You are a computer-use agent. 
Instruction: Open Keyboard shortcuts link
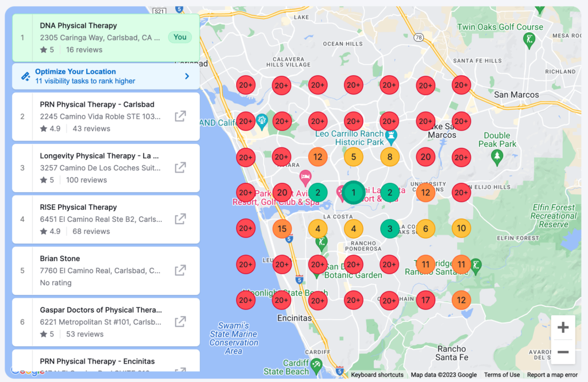[377, 375]
